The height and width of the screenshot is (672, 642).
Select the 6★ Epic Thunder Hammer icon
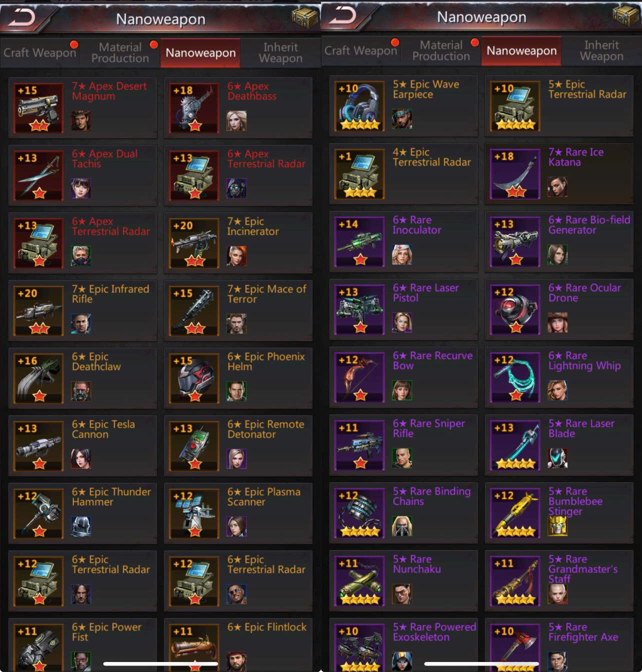point(39,513)
